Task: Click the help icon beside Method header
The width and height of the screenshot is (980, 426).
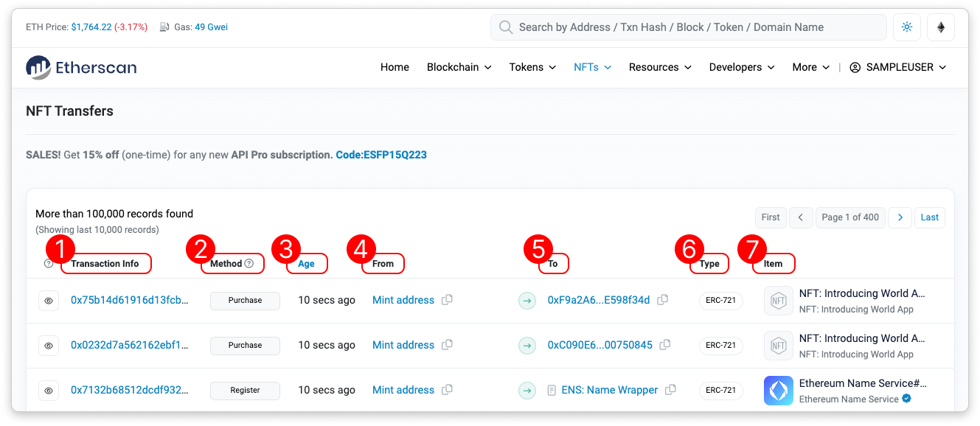Action: (x=249, y=263)
